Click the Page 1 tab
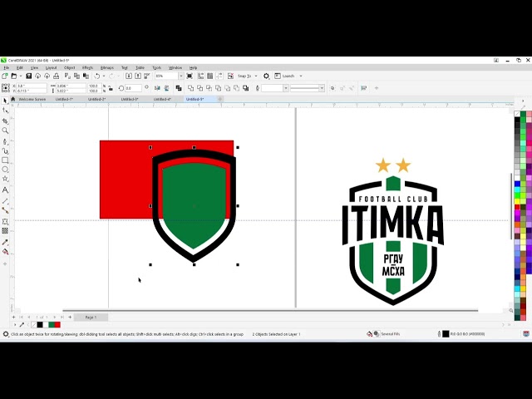Screen dimensions: 532x399 [91, 318]
